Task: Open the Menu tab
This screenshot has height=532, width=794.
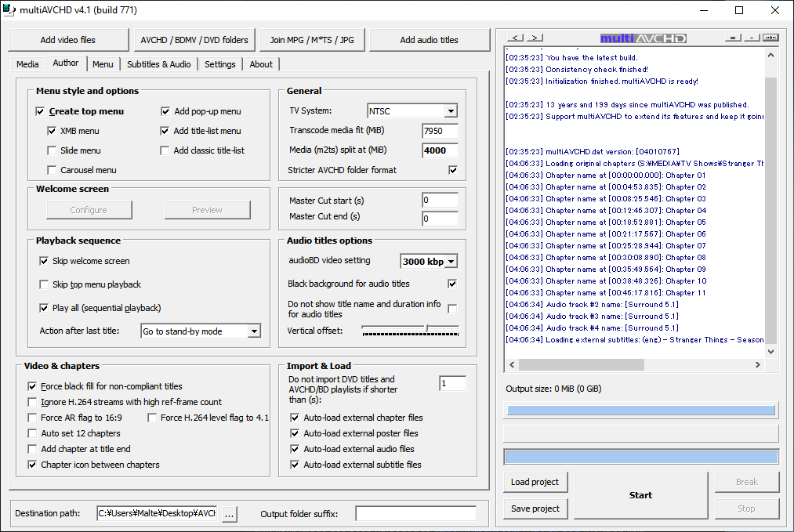Action: coord(103,64)
